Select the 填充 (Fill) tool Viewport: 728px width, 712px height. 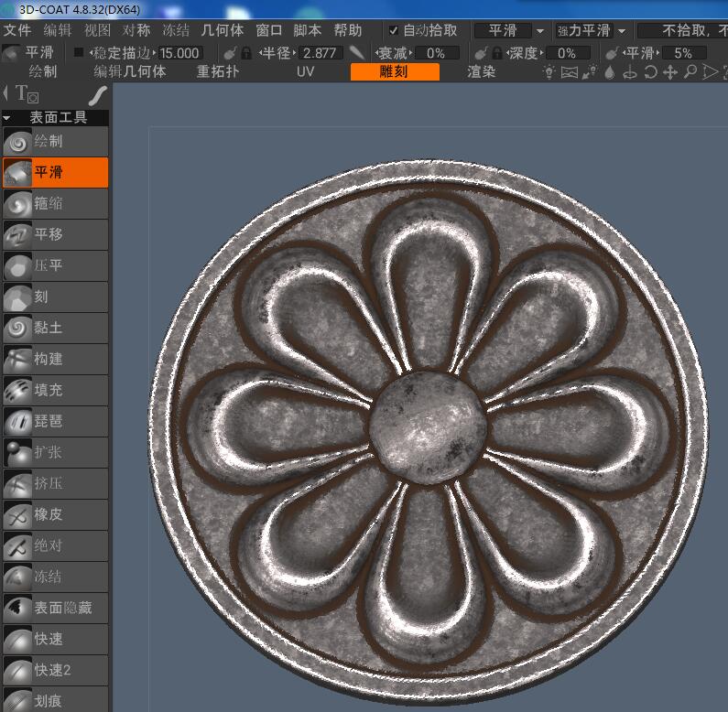55,390
